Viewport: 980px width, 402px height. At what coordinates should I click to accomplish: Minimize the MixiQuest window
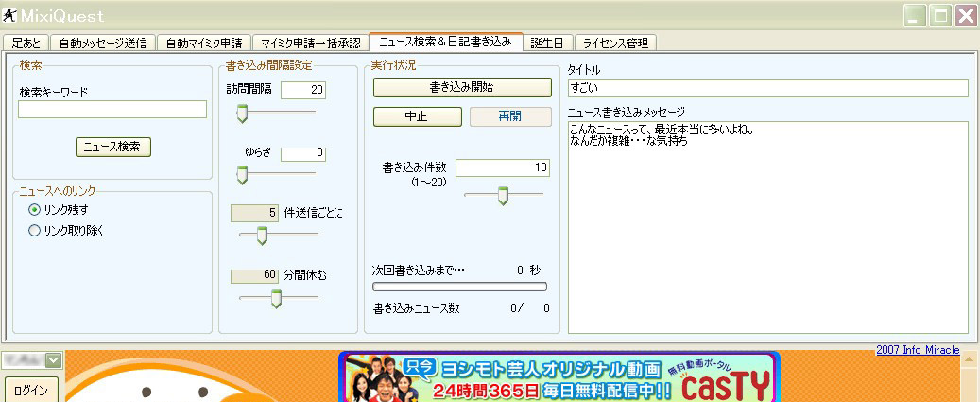tap(915, 16)
